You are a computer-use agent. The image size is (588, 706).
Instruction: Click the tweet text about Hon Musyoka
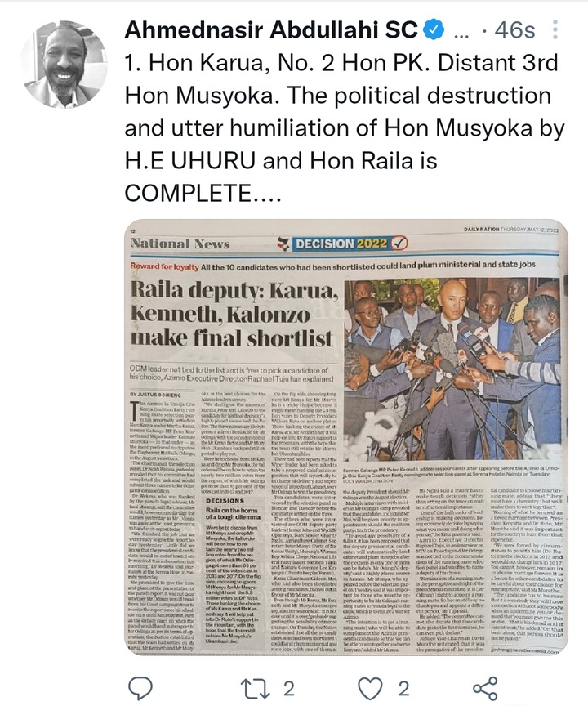(344, 127)
